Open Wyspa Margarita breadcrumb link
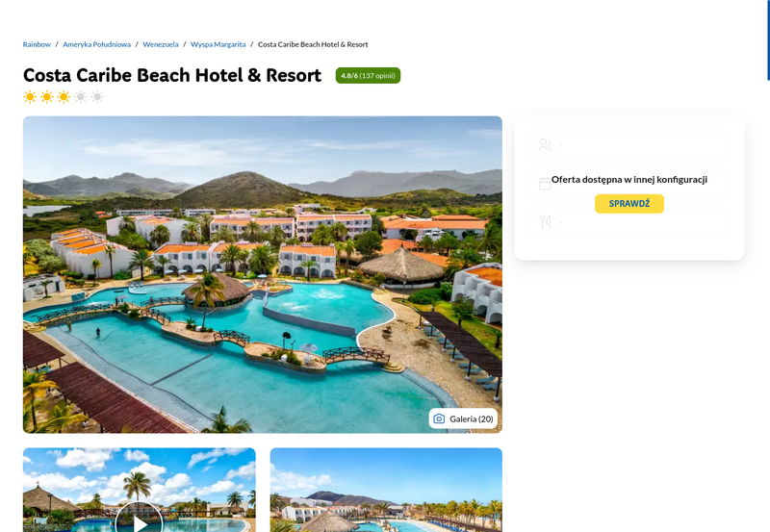Viewport: 770px width, 532px height. [218, 44]
